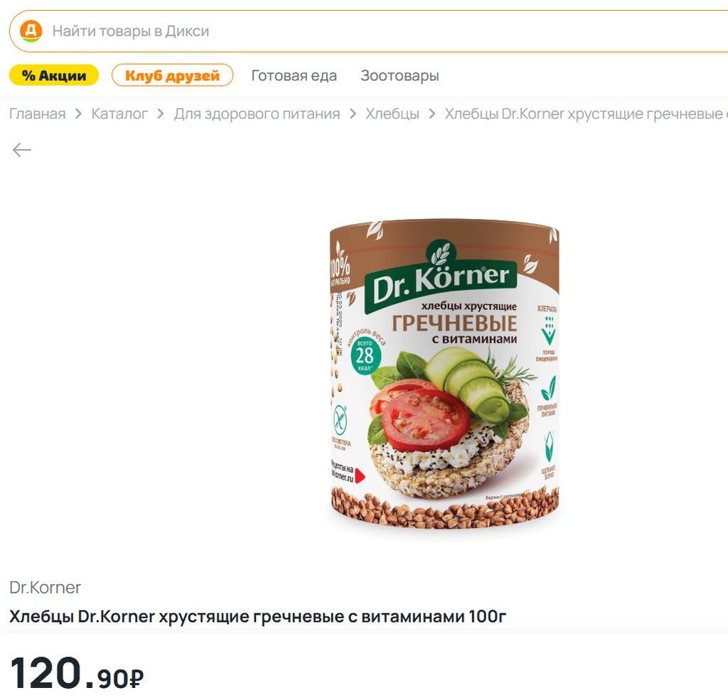
Task: Open the Хлебцы breadcrumb category
Action: point(392,114)
